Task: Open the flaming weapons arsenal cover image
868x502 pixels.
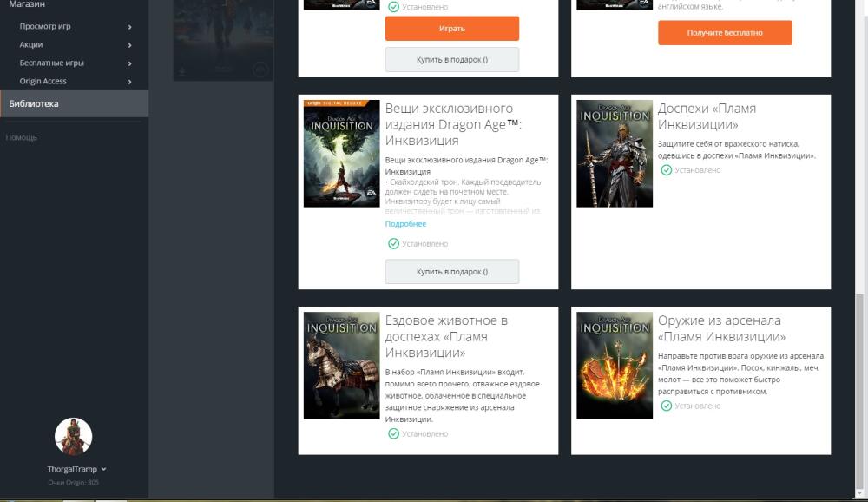Action: click(615, 366)
